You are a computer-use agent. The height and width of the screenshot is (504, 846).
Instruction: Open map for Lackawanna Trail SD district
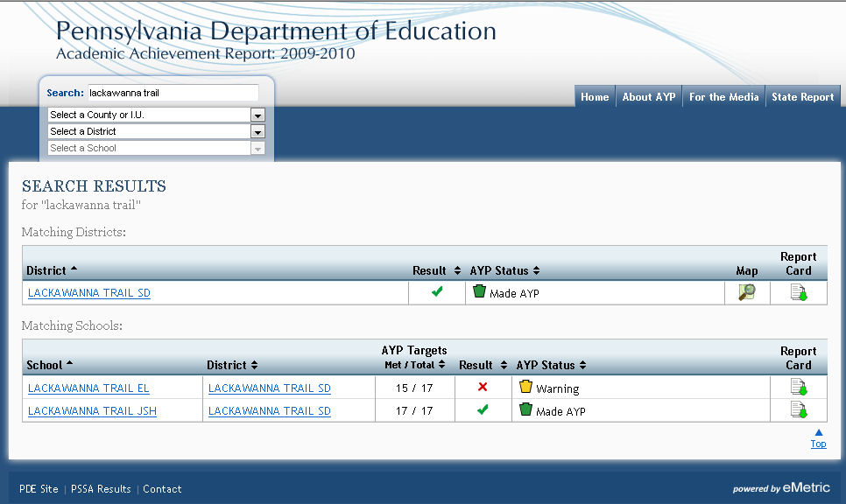[x=747, y=292]
